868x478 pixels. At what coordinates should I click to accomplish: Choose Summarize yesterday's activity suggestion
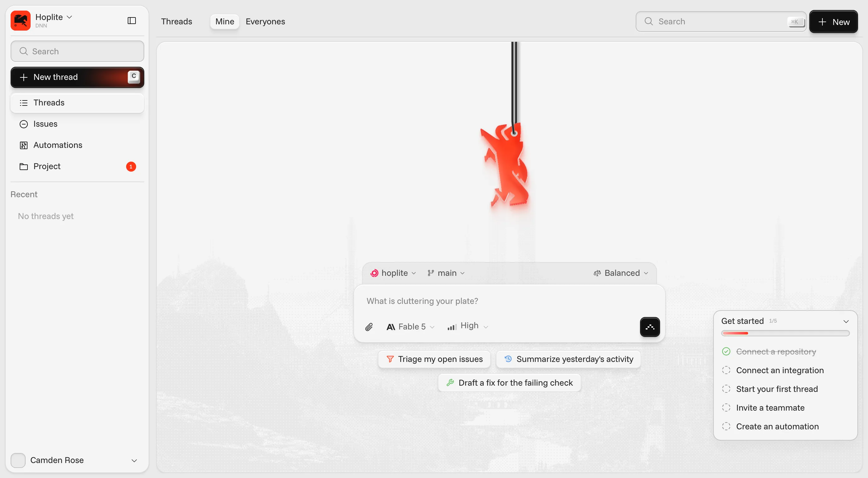pyautogui.click(x=569, y=359)
